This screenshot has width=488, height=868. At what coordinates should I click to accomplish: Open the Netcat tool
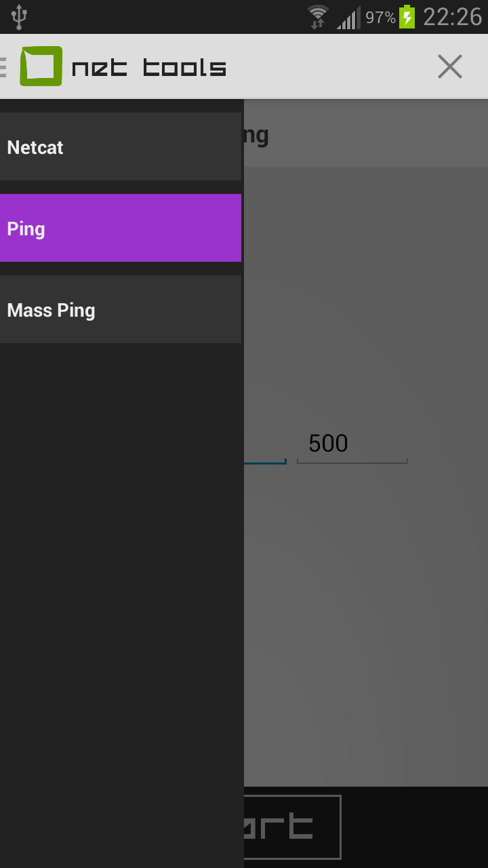[x=121, y=147]
